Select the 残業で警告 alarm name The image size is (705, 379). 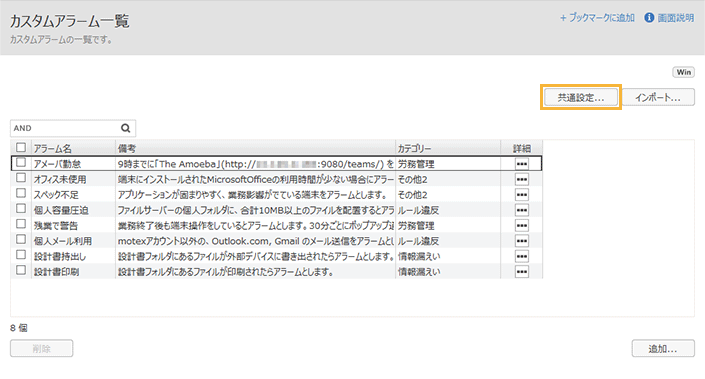pyautogui.click(x=56, y=225)
